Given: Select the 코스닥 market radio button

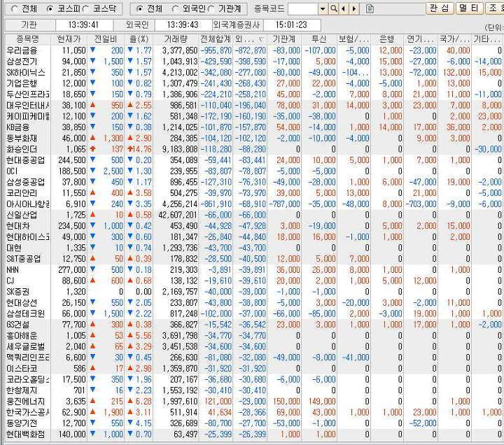Looking at the screenshot, I should 85,8.
